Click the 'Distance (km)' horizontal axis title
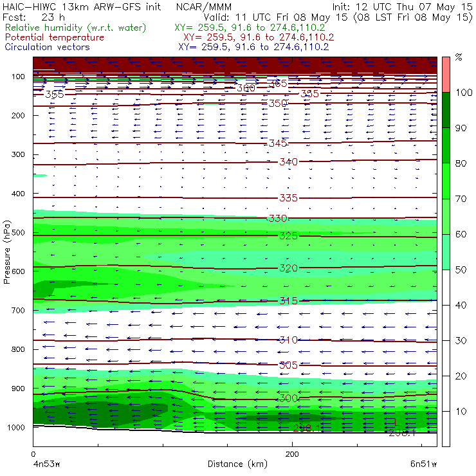The height and width of the screenshot is (476, 476). (237, 464)
